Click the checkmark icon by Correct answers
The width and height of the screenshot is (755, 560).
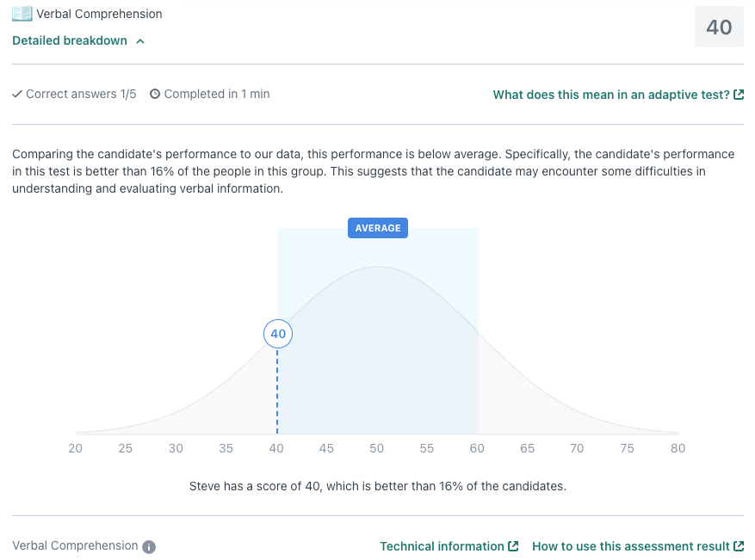(17, 95)
